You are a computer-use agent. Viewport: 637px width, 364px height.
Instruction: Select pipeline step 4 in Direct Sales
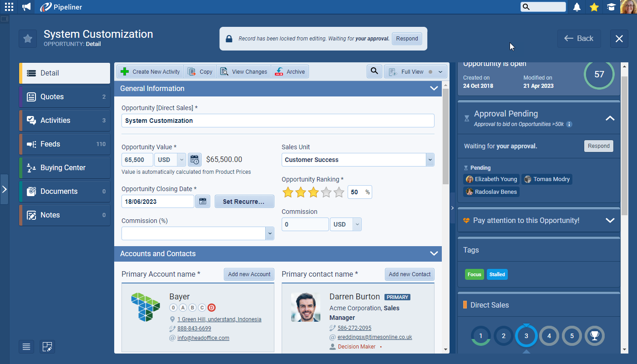click(x=549, y=336)
